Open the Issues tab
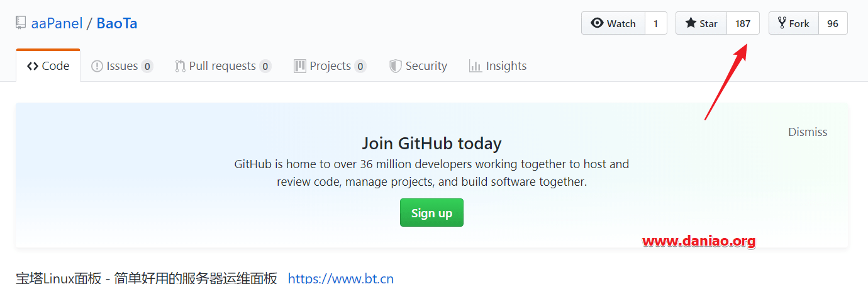868x284 pixels. 122,66
